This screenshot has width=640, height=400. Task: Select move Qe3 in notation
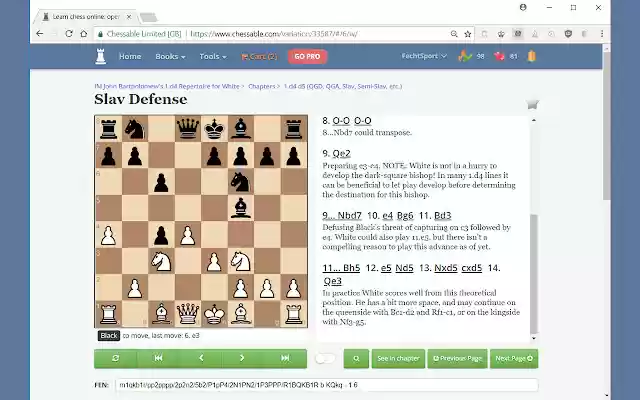[333, 281]
